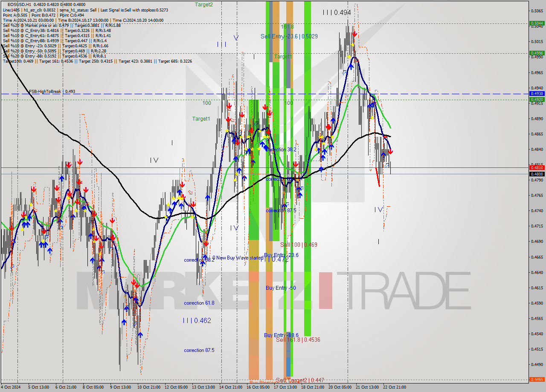Click the Buy Entry -88.6 label

pyautogui.click(x=281, y=335)
